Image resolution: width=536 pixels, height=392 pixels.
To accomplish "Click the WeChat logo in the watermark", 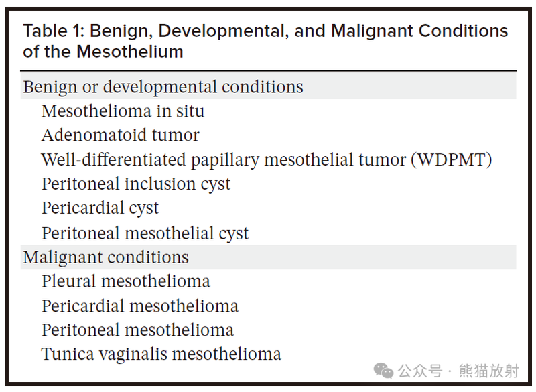I will point(384,371).
